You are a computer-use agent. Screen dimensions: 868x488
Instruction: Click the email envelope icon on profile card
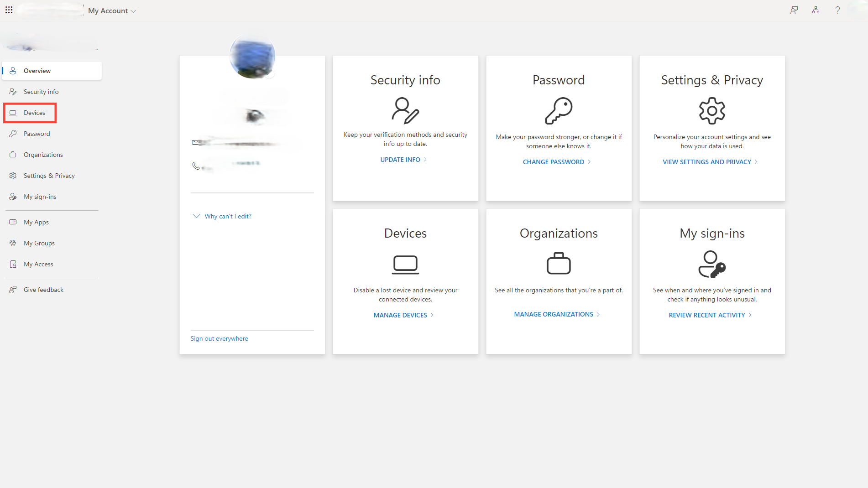click(x=196, y=142)
